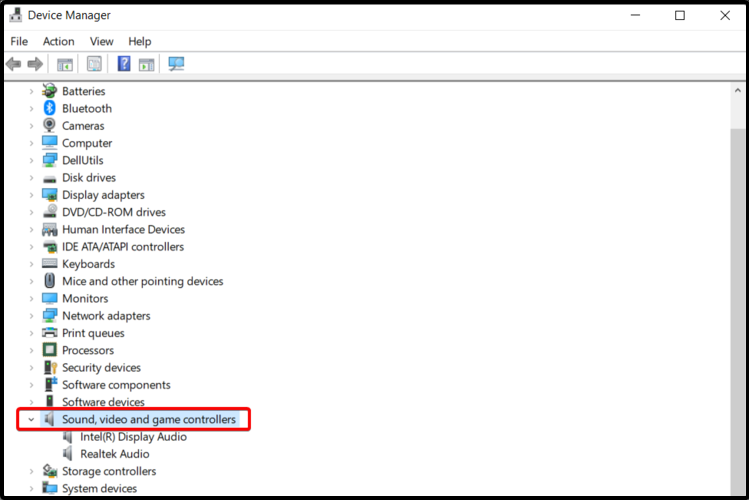Click the Software components icon
Screen dimensions: 749x500
(50, 384)
